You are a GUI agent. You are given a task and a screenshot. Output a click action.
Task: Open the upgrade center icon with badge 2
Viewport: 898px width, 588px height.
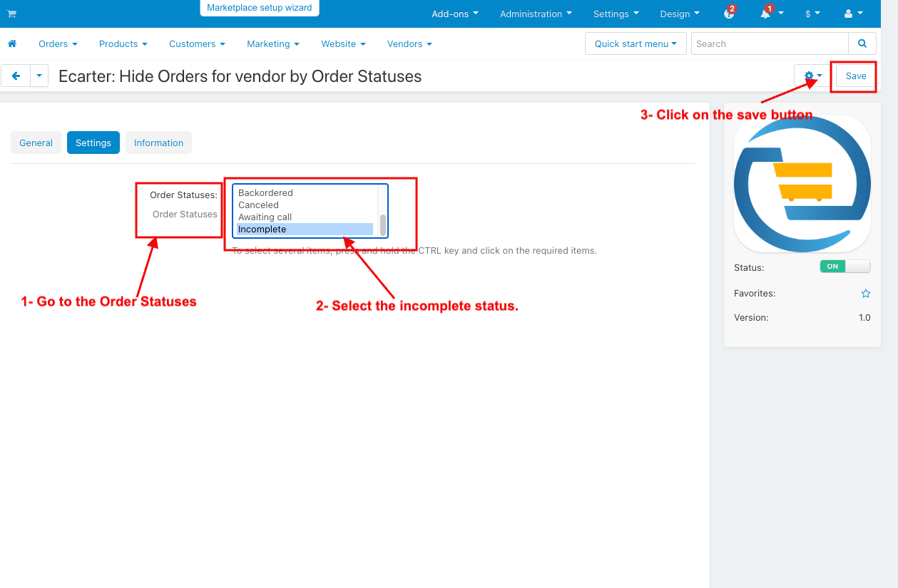[x=729, y=14]
